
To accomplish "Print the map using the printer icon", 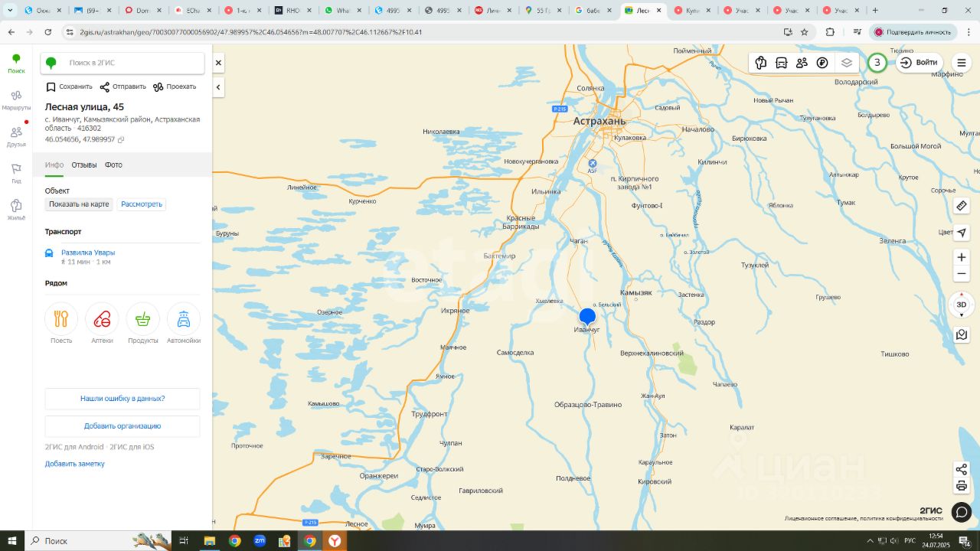I will coord(962,486).
